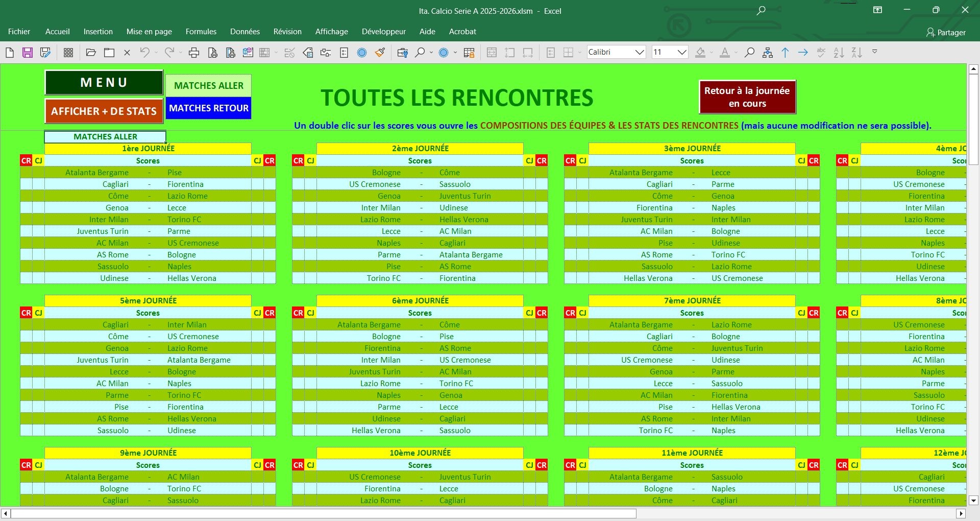Screen dimensions: 980x521
Task: Click the toolbar X close-file icon
Action: [127, 52]
